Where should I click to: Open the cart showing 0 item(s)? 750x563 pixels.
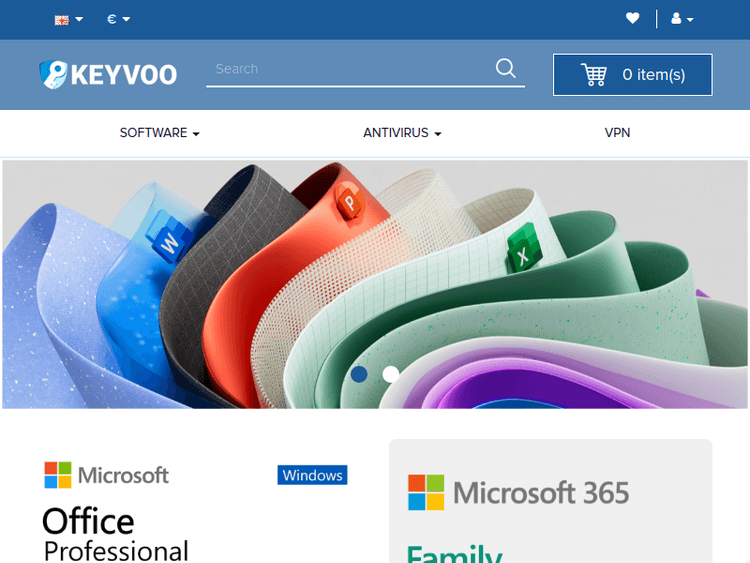coord(632,75)
